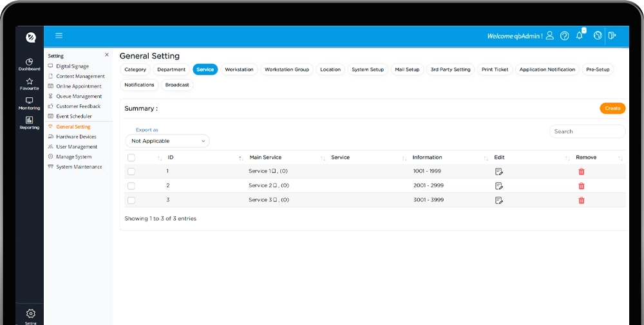Screen dimensions: 644x325
Task: Click the help question mark icon
Action: point(565,36)
